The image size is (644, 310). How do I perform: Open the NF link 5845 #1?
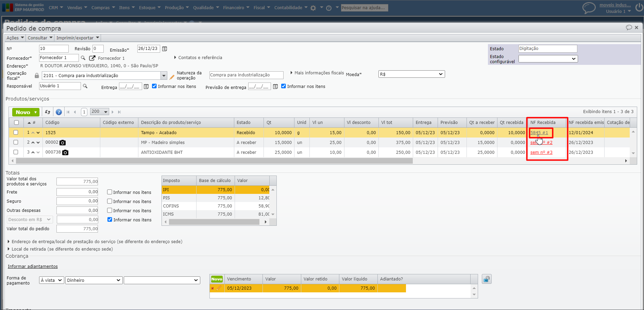point(539,133)
